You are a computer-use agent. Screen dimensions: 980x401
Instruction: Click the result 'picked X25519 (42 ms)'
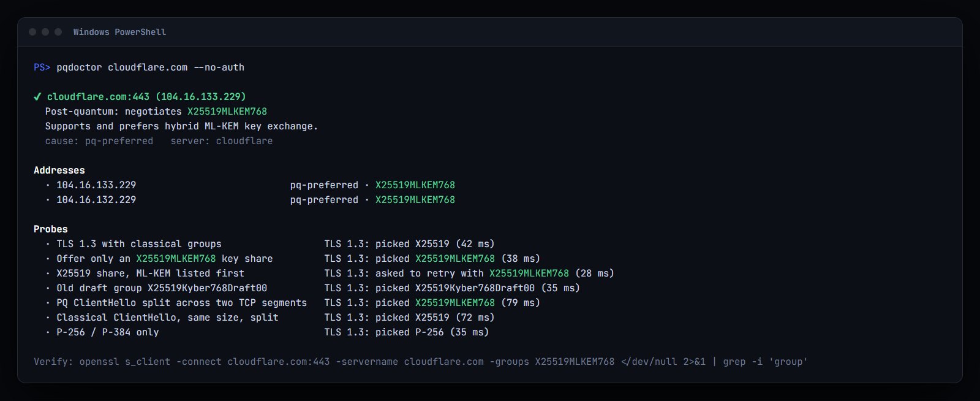(x=435, y=244)
